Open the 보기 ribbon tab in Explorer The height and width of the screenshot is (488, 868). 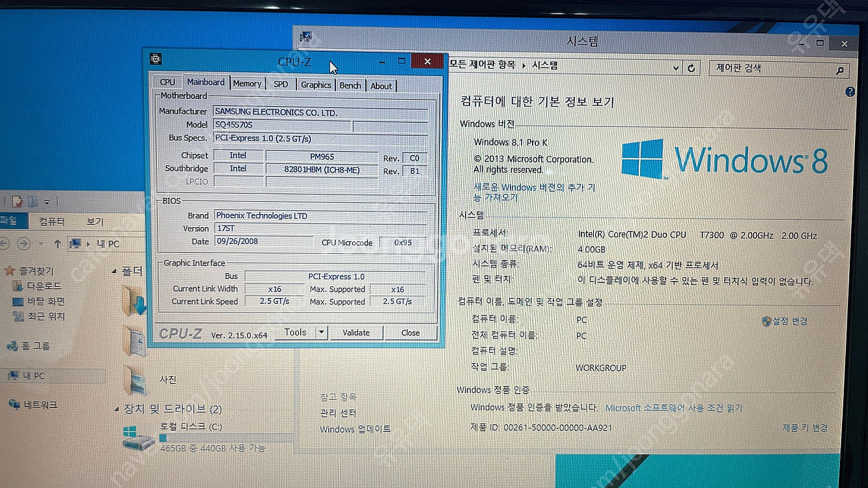(95, 222)
